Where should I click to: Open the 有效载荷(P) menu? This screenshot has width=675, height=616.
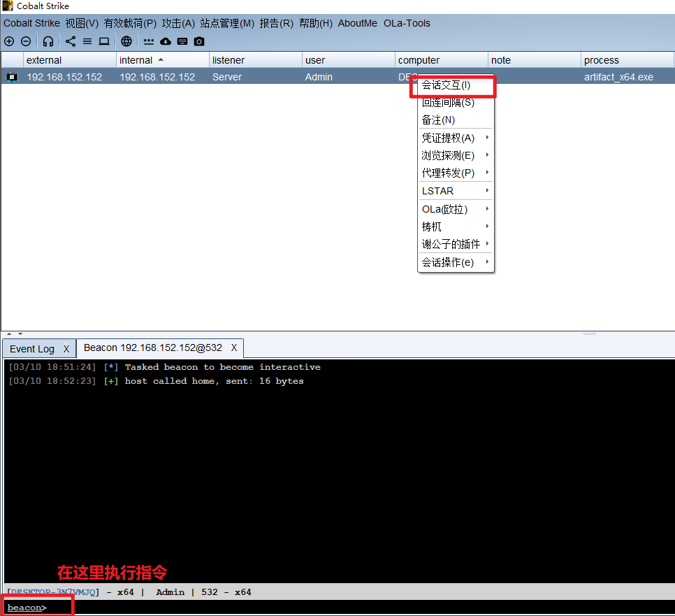[x=130, y=23]
